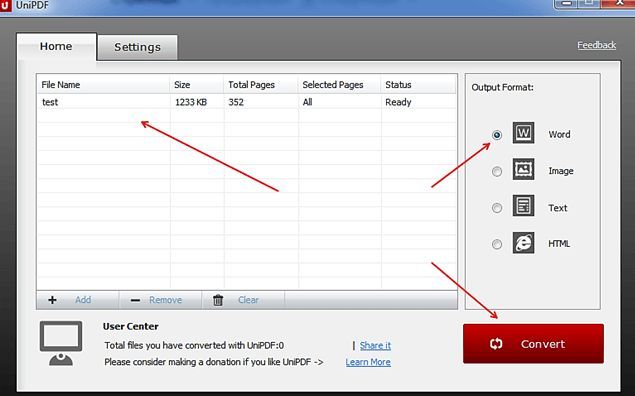Open the Learn More donation link
Image resolution: width=635 pixels, height=396 pixels.
pos(368,362)
